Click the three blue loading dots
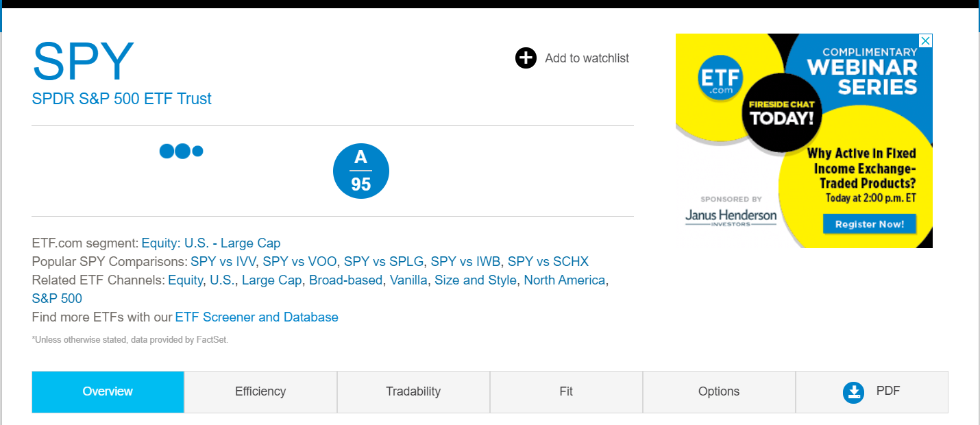This screenshot has width=980, height=425. [182, 151]
